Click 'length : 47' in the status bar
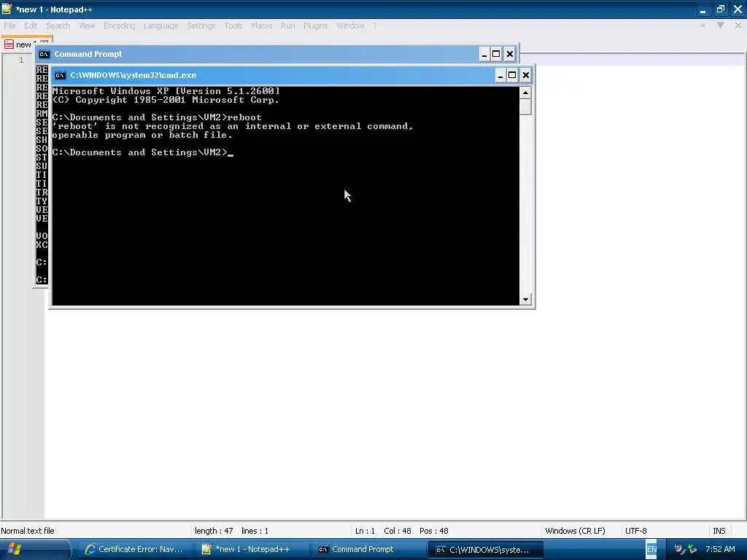The height and width of the screenshot is (560, 747). pos(214,531)
